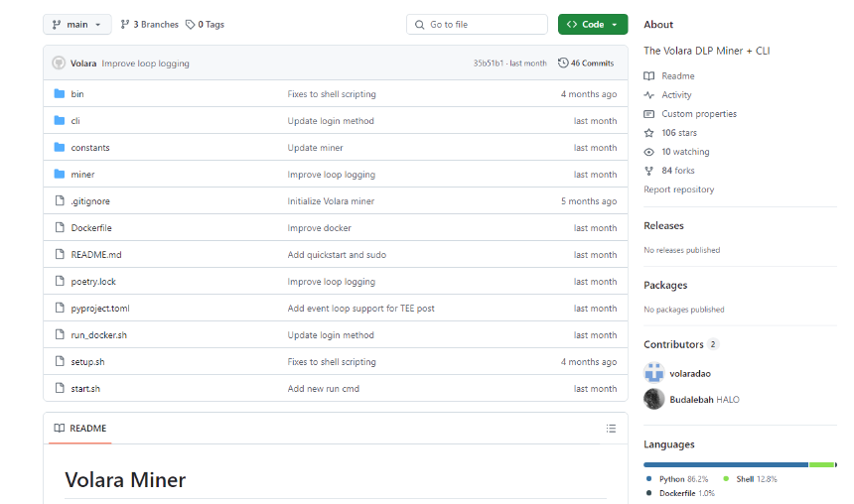This screenshot has height=504, width=854.
Task: Click the Dockerfile file icon
Action: [60, 227]
